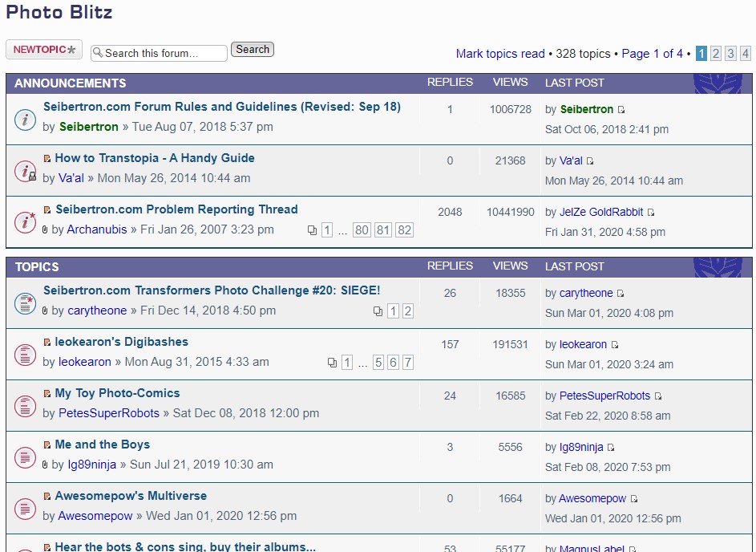The width and height of the screenshot is (756, 552).
Task: View Archanubis author profile
Action: click(x=96, y=229)
